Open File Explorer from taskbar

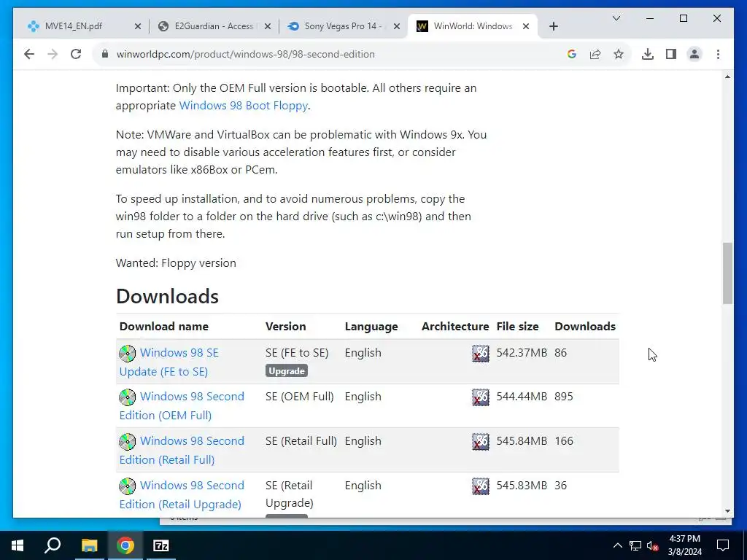(89, 545)
